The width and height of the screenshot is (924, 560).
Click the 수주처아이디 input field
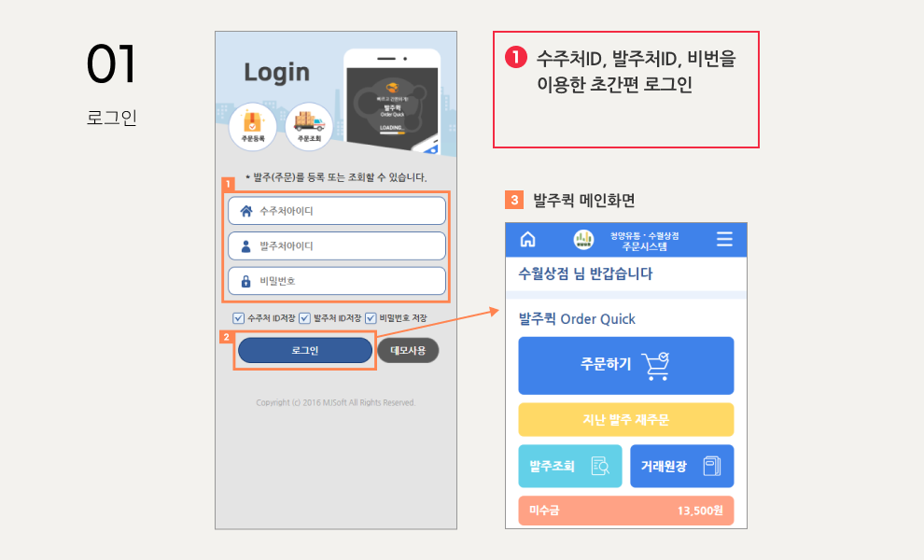coord(337,211)
